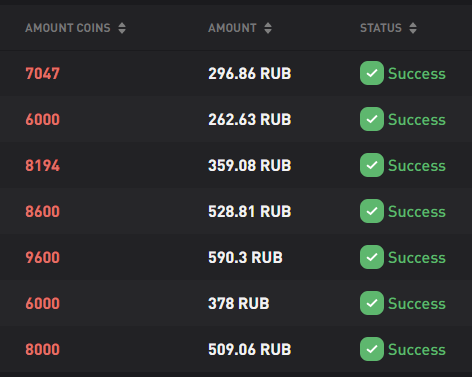Click the 8000 coins value in last row
The image size is (472, 377).
coord(43,349)
